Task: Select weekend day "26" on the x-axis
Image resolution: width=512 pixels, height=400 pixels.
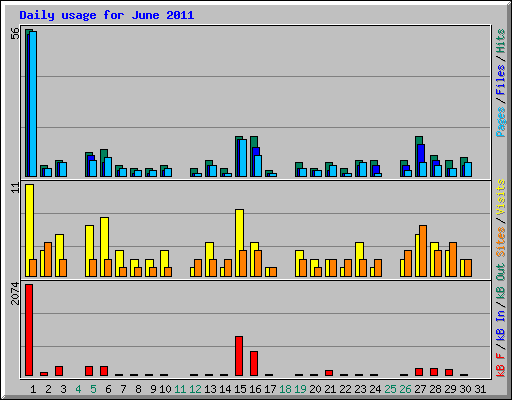Action: pos(405,389)
